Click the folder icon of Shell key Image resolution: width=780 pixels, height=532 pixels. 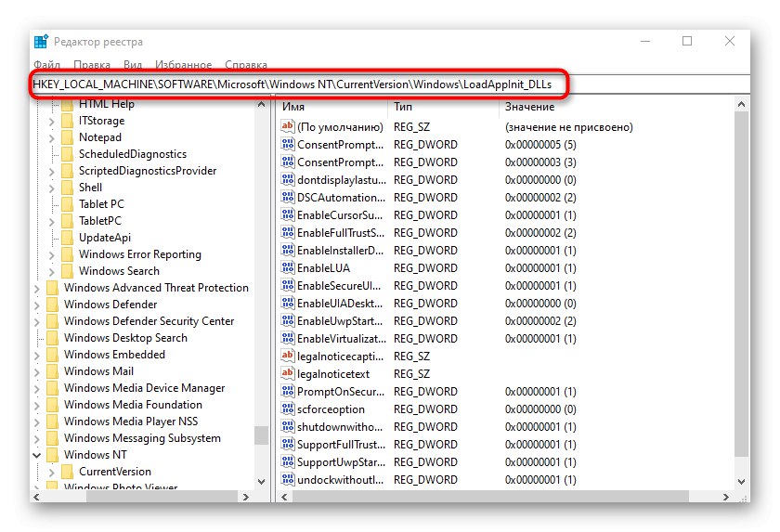tap(67, 188)
